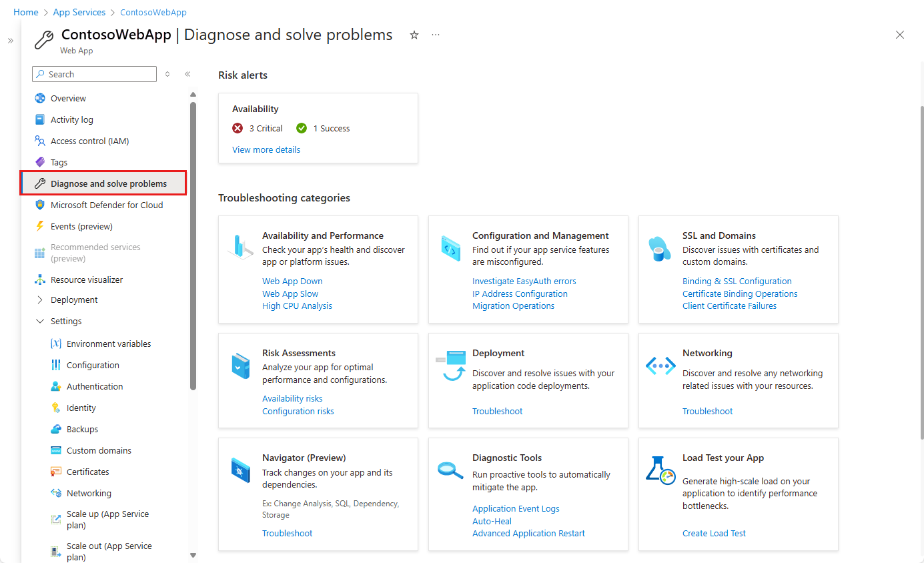Click Troubleshoot in the Deployment card
Viewport: 924px width, 563px height.
click(x=498, y=411)
